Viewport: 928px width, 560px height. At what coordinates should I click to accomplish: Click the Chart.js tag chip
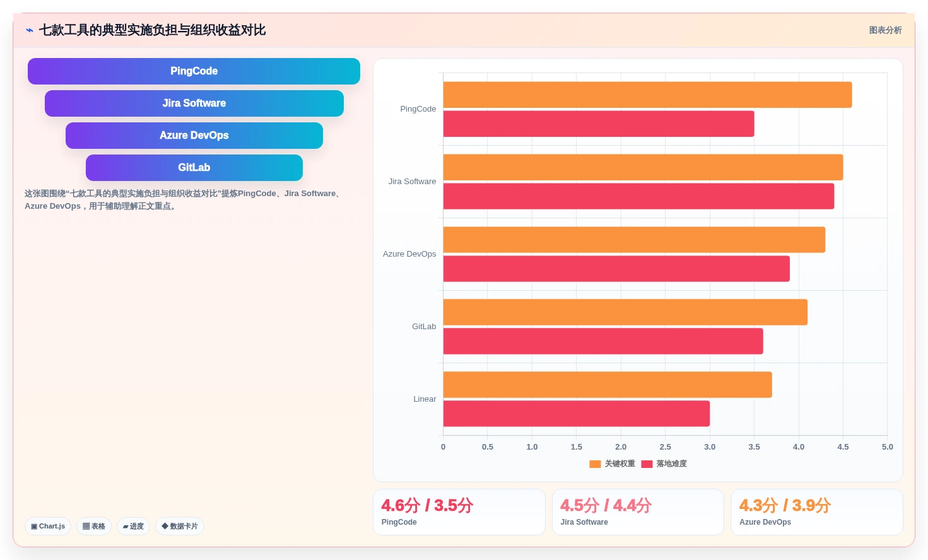pyautogui.click(x=48, y=526)
